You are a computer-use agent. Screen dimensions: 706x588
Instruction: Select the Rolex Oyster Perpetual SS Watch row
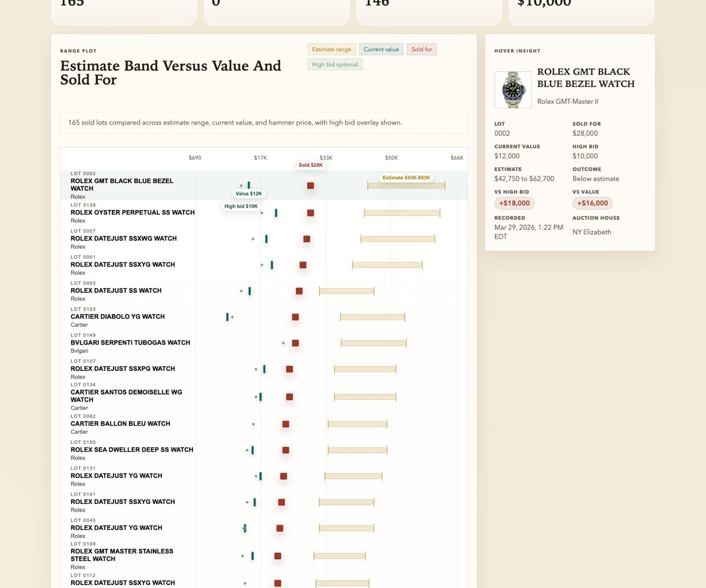pyautogui.click(x=132, y=212)
